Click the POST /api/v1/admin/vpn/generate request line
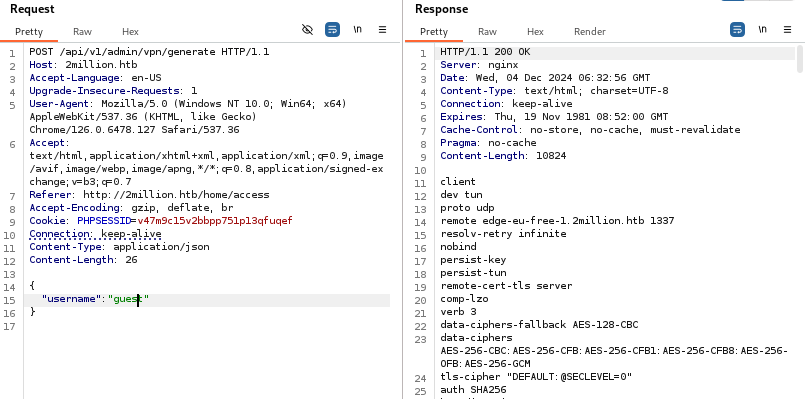The height and width of the screenshot is (399, 805). coord(149,52)
